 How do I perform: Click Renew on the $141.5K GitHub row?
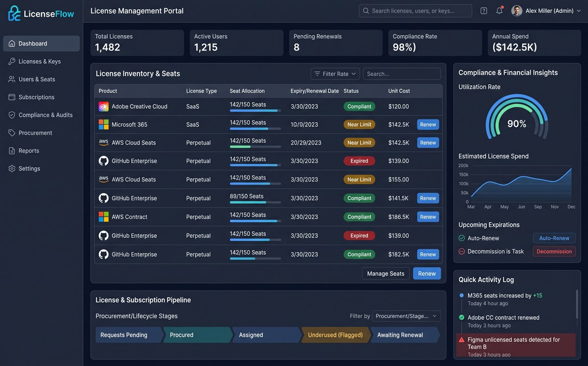pyautogui.click(x=428, y=198)
